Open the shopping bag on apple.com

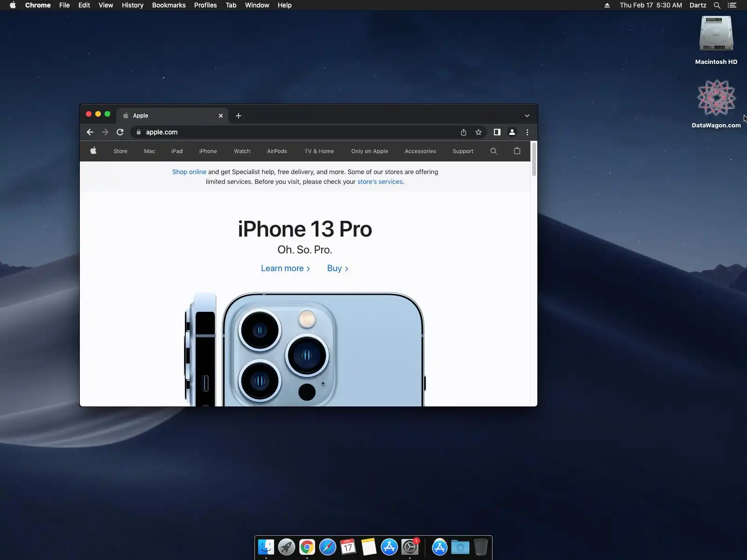point(517,151)
